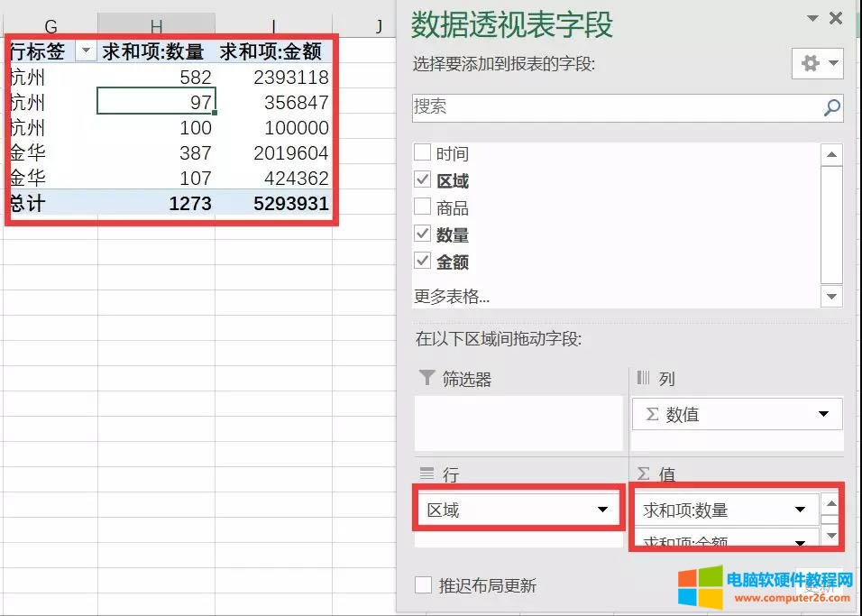Uncheck the 金额 field
Screen dimensions: 862x616
(x=423, y=262)
